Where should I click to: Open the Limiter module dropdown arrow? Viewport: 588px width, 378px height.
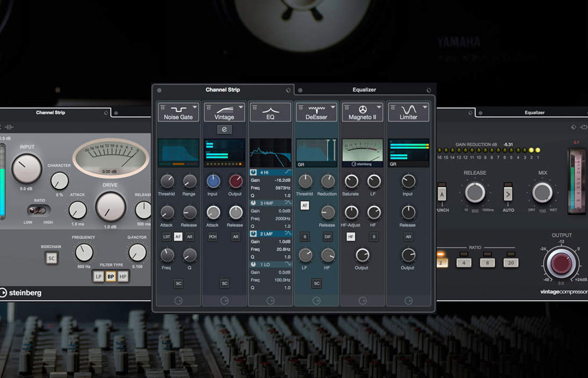pos(425,107)
